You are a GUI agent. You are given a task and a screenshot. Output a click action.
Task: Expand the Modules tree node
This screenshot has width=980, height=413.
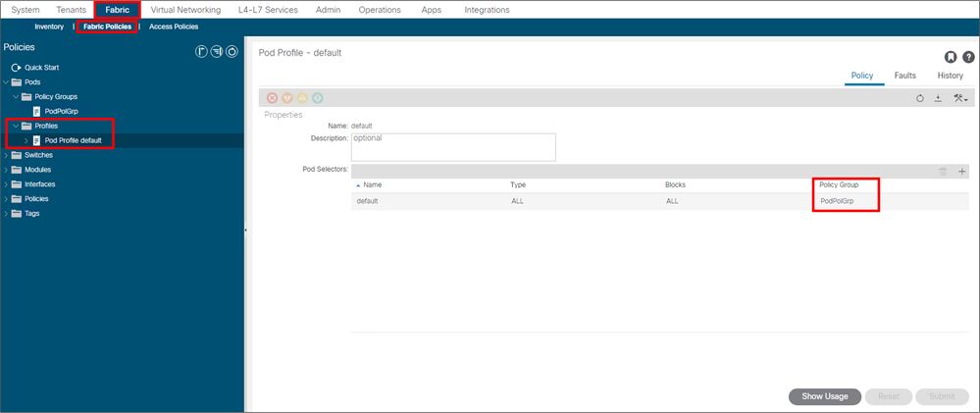(6, 170)
